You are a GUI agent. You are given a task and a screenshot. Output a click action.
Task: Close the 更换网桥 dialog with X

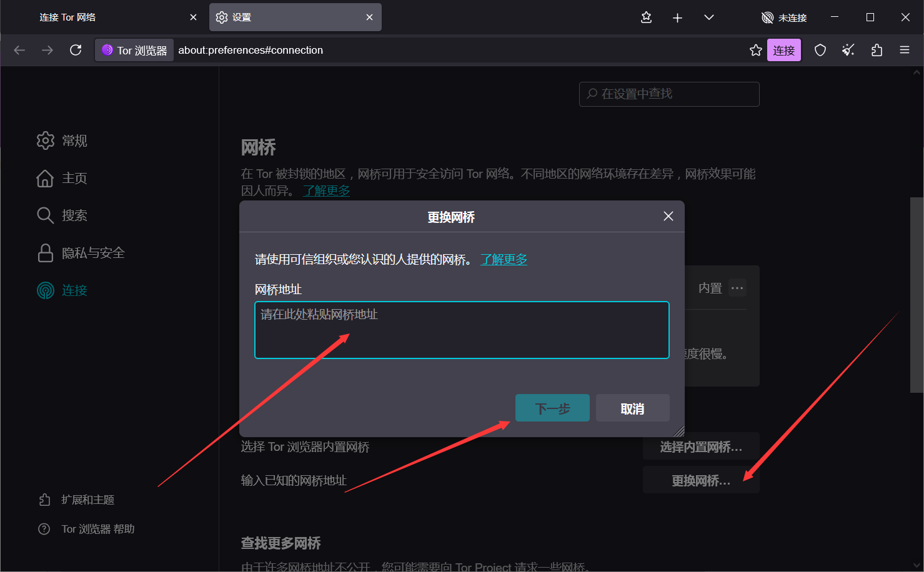[x=668, y=216]
